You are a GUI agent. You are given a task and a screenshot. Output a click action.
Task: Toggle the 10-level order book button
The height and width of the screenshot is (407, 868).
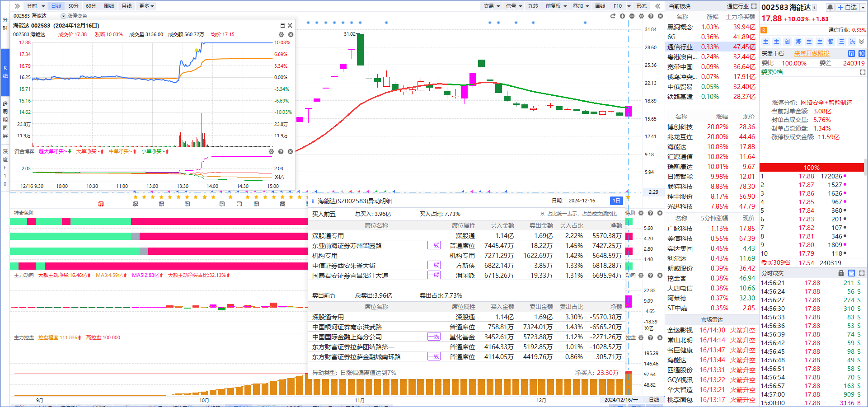[x=862, y=53]
